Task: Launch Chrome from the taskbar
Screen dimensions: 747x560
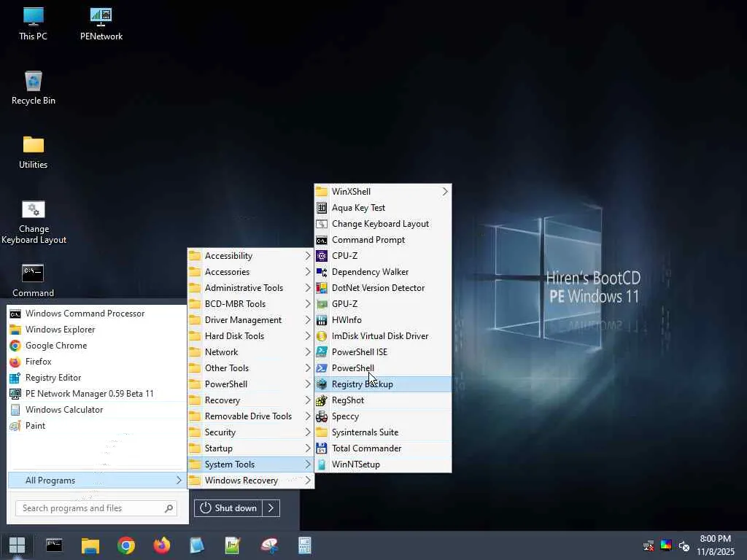Action: [126, 545]
